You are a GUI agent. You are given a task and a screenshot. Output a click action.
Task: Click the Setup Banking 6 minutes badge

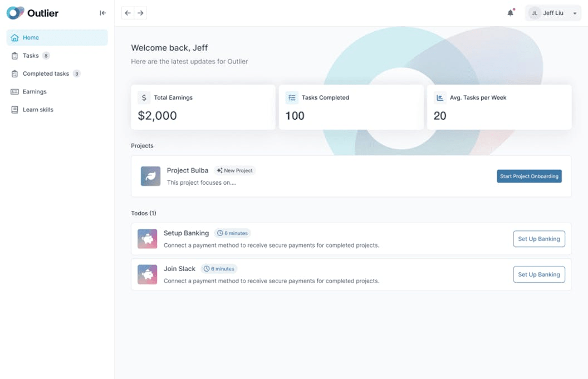233,233
